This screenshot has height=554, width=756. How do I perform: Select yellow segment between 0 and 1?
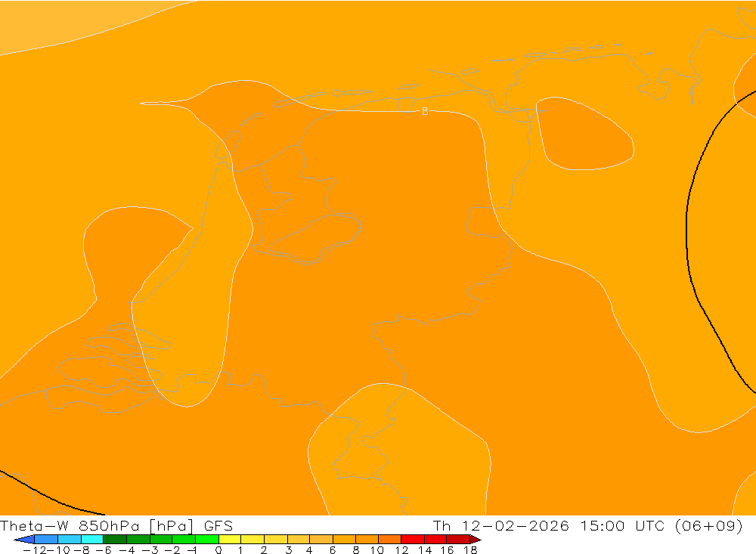pyautogui.click(x=230, y=540)
